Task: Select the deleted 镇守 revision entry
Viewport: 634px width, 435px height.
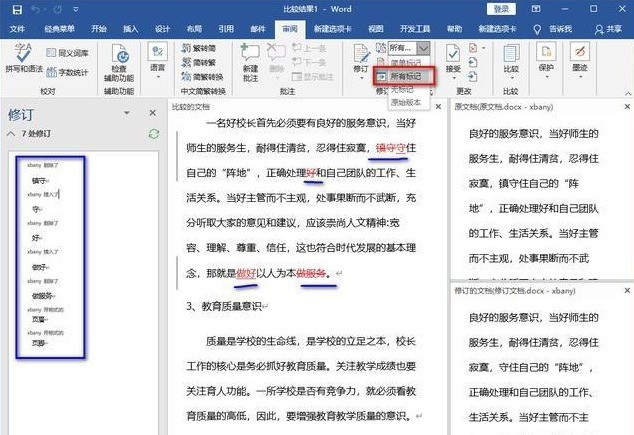Action: point(40,181)
